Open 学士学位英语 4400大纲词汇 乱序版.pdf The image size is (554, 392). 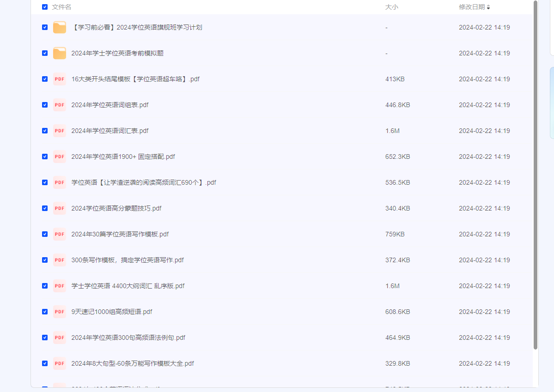(x=128, y=286)
